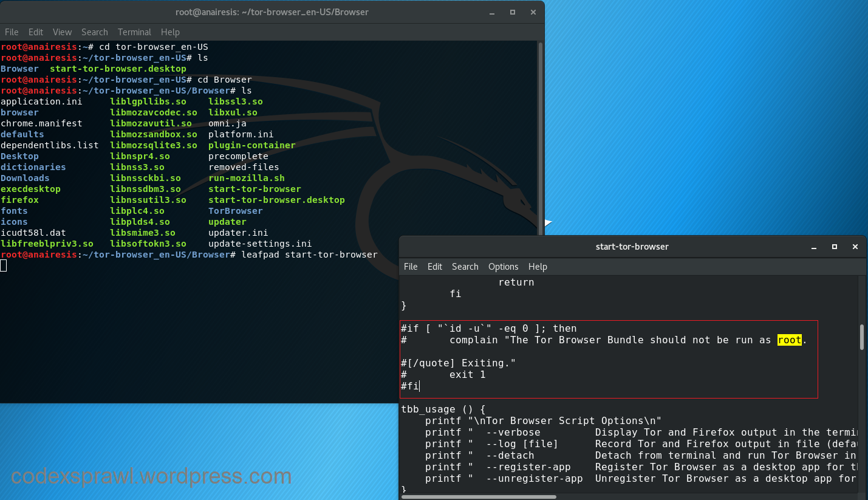Click 'tbb_usage () {' line in Leafpad
The height and width of the screenshot is (500, 868).
443,409
